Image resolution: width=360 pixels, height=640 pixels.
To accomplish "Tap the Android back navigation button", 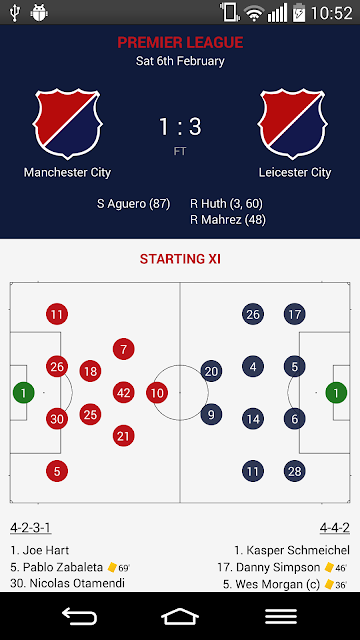I will 79,616.
